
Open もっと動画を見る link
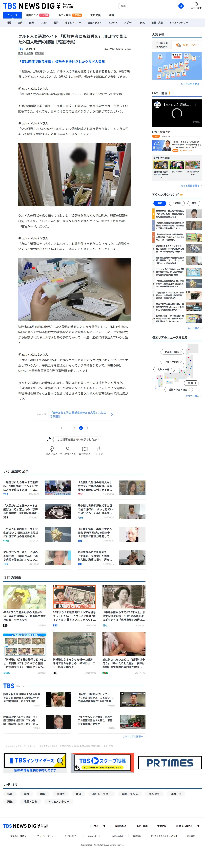[x=191, y=186]
